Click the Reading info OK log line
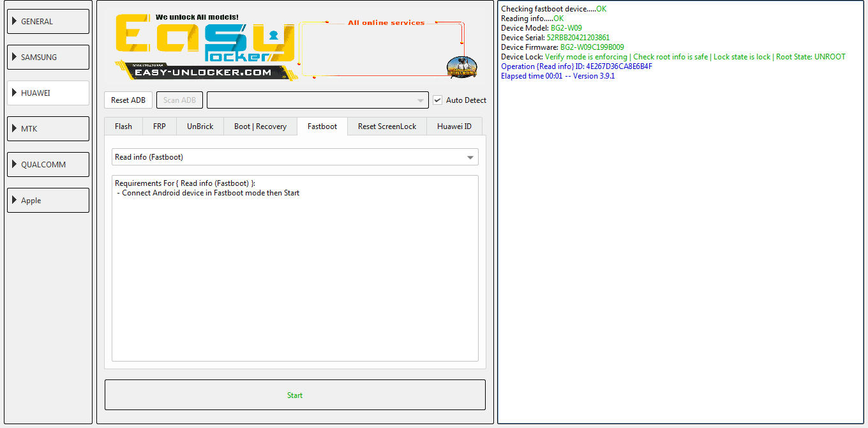Screen dimensions: 868x428 pos(533,19)
